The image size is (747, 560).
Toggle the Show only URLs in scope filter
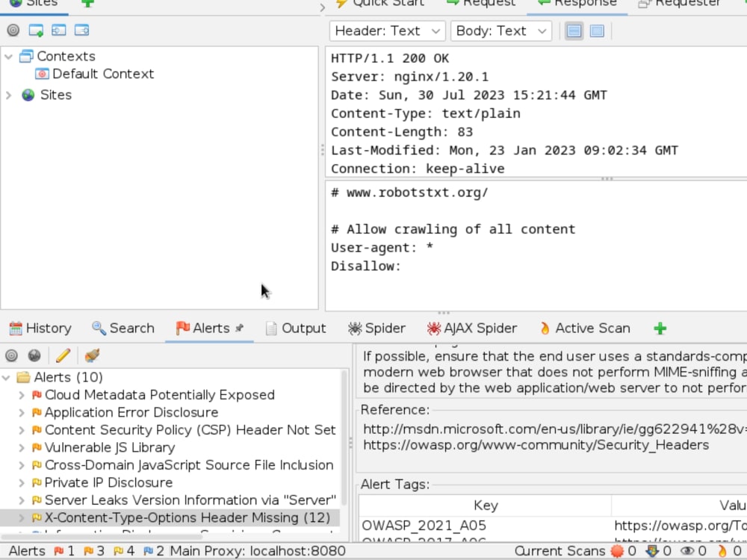click(x=12, y=31)
